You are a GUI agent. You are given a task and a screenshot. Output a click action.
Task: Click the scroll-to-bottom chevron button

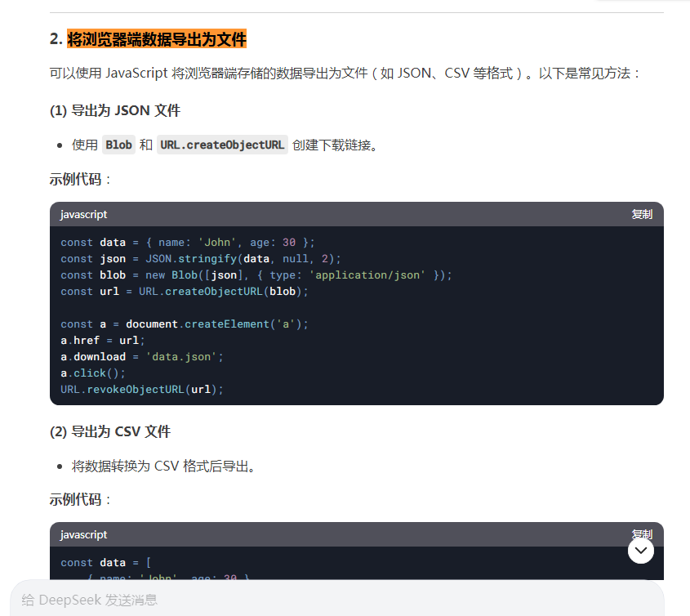point(641,551)
